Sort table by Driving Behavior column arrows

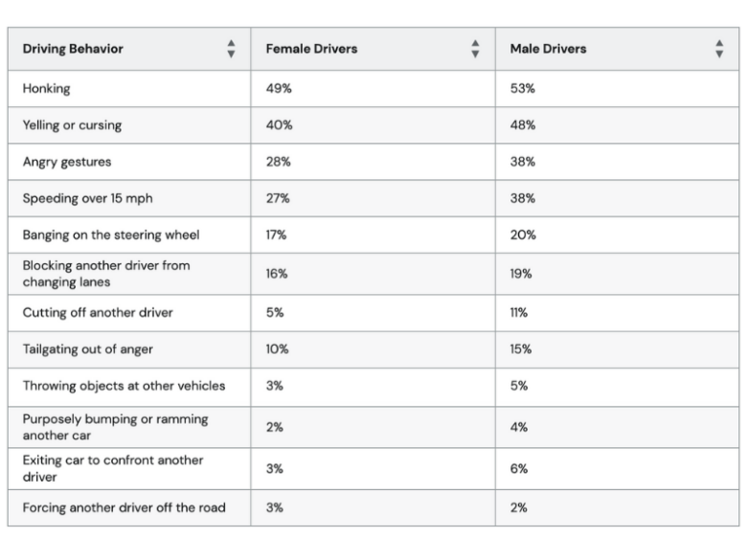tap(231, 49)
